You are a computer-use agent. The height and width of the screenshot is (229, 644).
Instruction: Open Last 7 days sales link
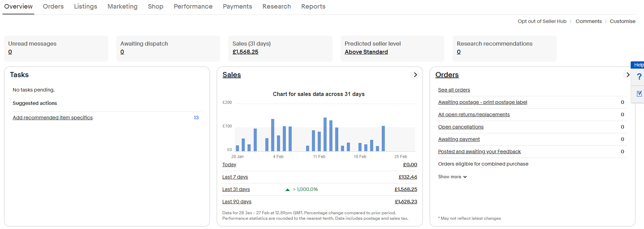point(235,177)
